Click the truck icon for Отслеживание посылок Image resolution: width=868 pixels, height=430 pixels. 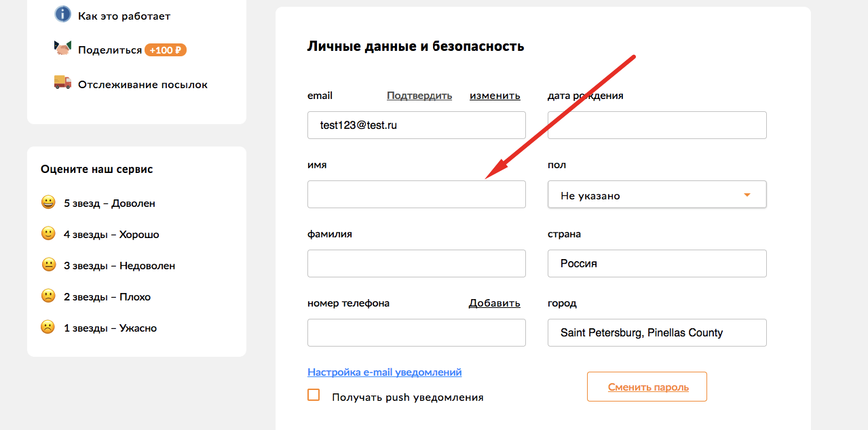click(x=62, y=82)
